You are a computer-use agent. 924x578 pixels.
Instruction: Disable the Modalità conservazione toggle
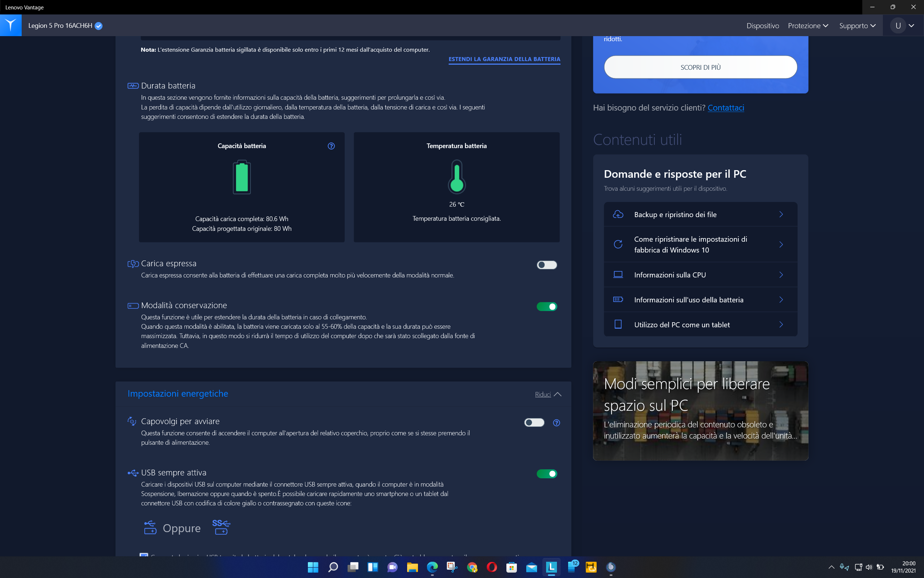547,307
